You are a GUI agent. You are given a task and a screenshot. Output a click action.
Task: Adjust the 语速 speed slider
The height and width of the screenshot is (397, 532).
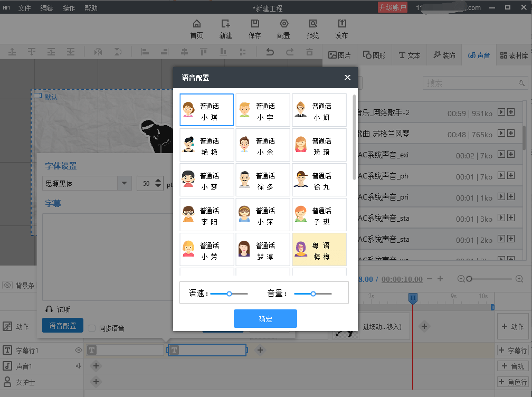(x=229, y=294)
